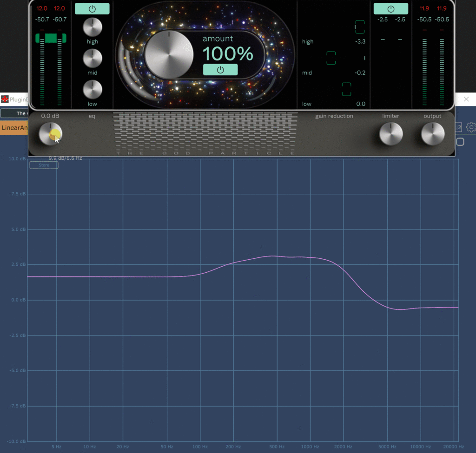Click the input gain knob
The image size is (476, 453).
coord(50,134)
